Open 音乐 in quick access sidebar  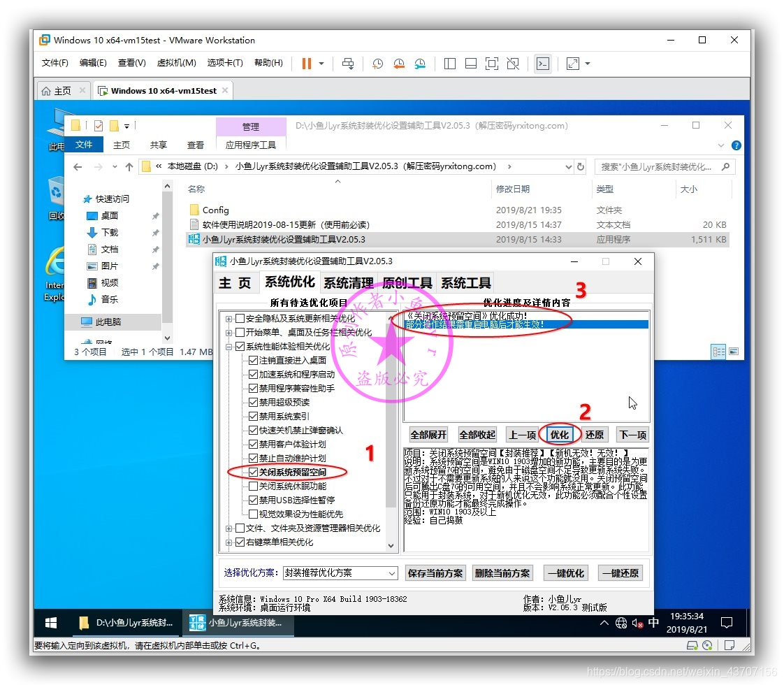[x=110, y=299]
